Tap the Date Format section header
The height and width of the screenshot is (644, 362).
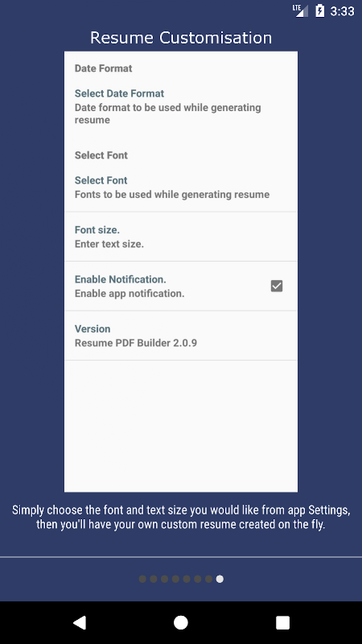[104, 68]
